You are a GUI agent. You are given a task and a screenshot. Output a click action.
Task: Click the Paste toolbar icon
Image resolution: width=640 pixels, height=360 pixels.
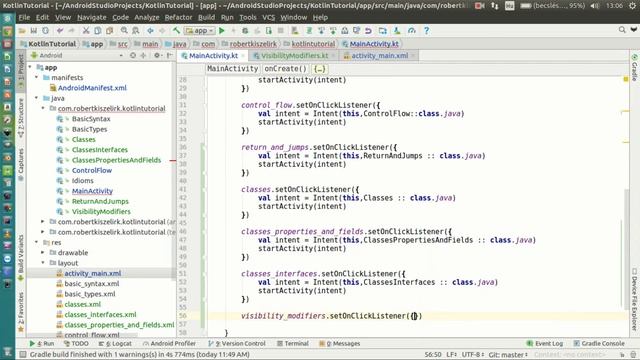pyautogui.click(x=109, y=31)
